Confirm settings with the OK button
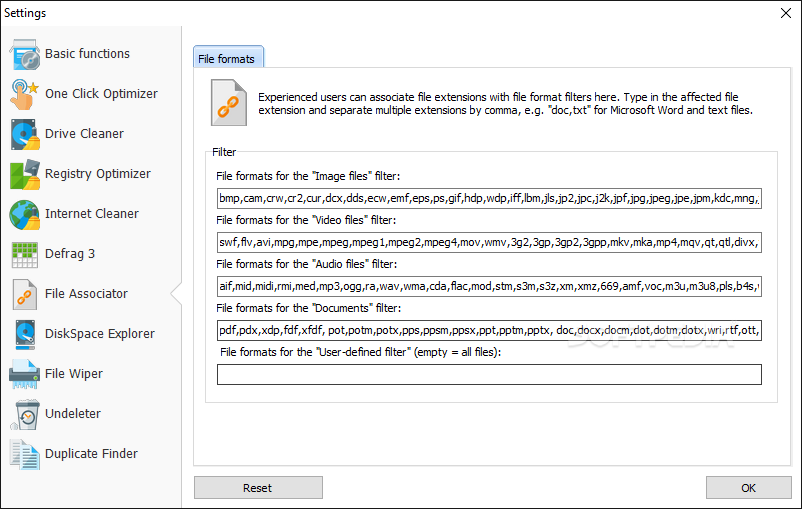 (x=749, y=488)
